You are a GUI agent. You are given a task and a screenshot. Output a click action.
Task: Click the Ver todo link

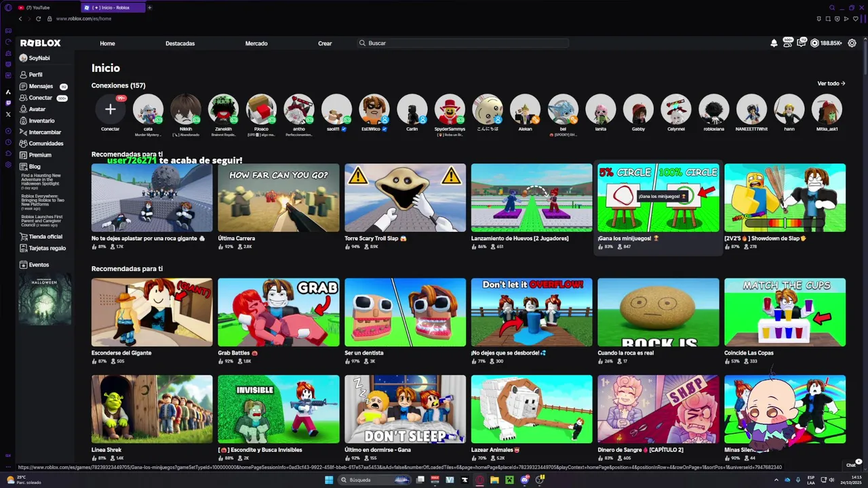(831, 83)
